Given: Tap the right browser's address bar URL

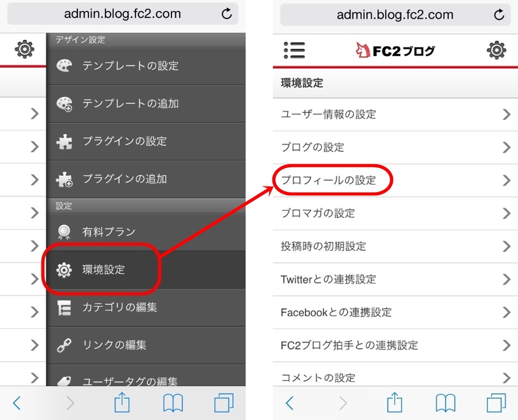Looking at the screenshot, I should [x=395, y=15].
